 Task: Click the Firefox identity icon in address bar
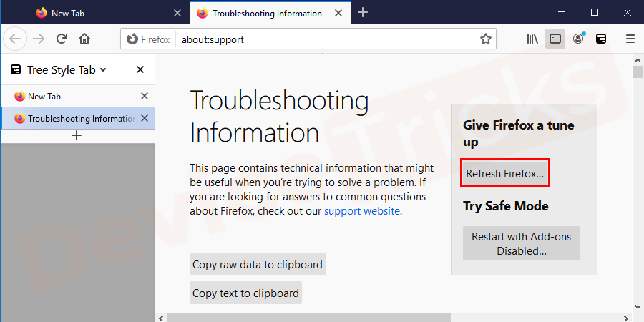[x=148, y=39]
